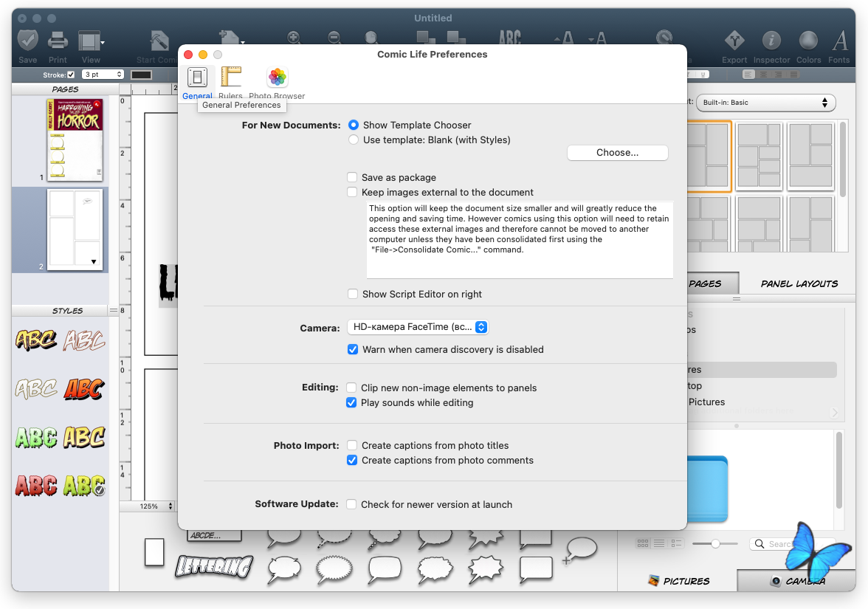Switch to the Camera tab

(x=796, y=581)
